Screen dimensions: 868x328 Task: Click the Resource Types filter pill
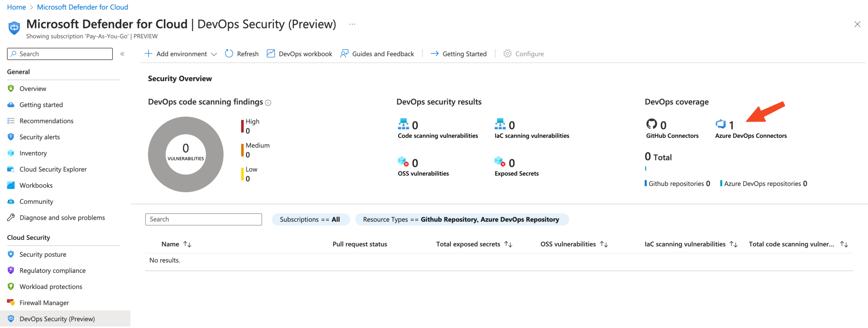(462, 219)
